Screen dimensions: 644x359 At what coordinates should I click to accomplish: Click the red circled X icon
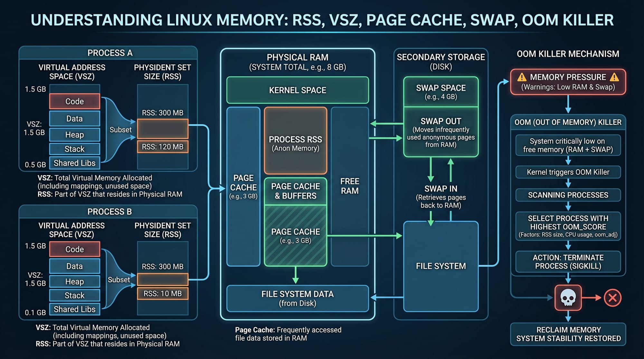point(612,298)
